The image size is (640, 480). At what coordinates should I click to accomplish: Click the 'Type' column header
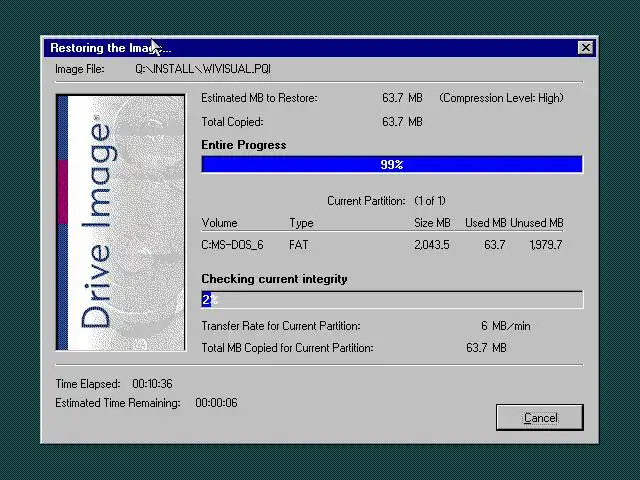pos(301,223)
